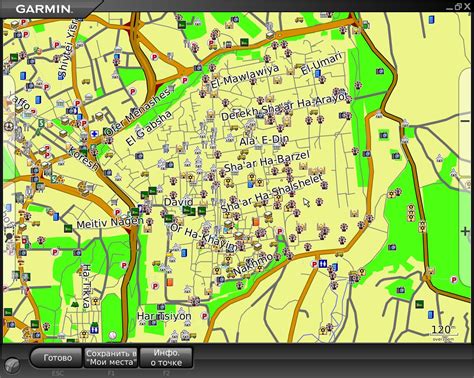Screen dimensions: 474x378
Task: Restore the Garmin window size
Action: (458, 6)
